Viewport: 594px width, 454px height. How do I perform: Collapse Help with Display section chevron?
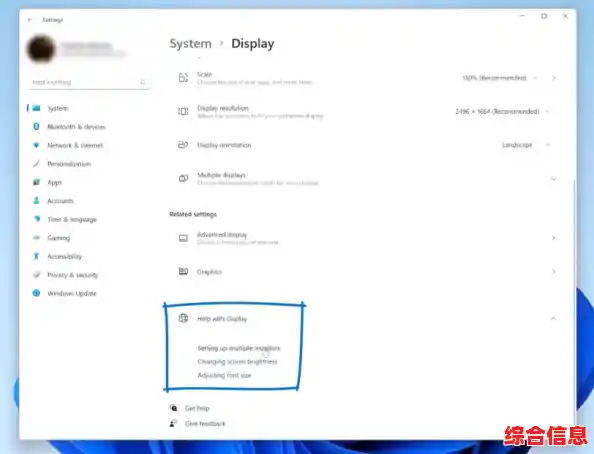tap(554, 318)
